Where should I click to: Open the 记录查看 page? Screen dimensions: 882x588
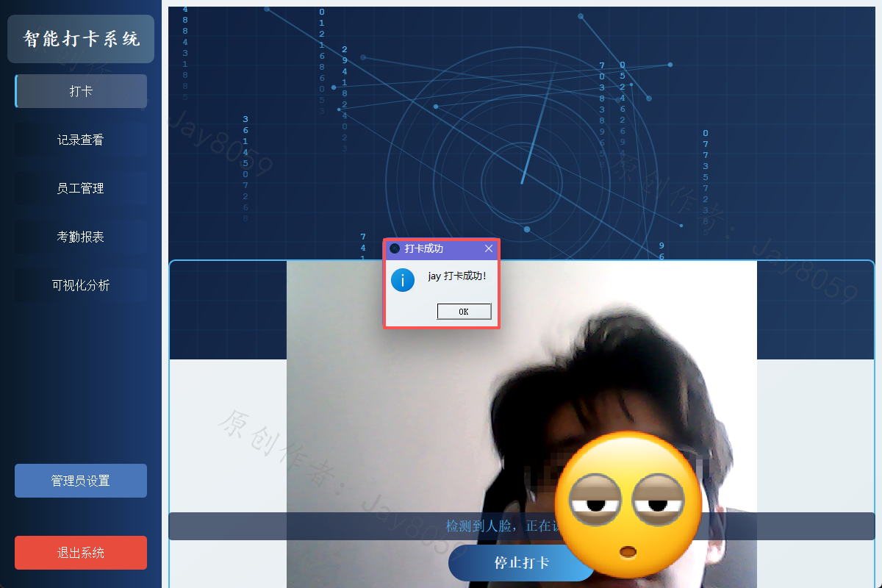tap(81, 140)
